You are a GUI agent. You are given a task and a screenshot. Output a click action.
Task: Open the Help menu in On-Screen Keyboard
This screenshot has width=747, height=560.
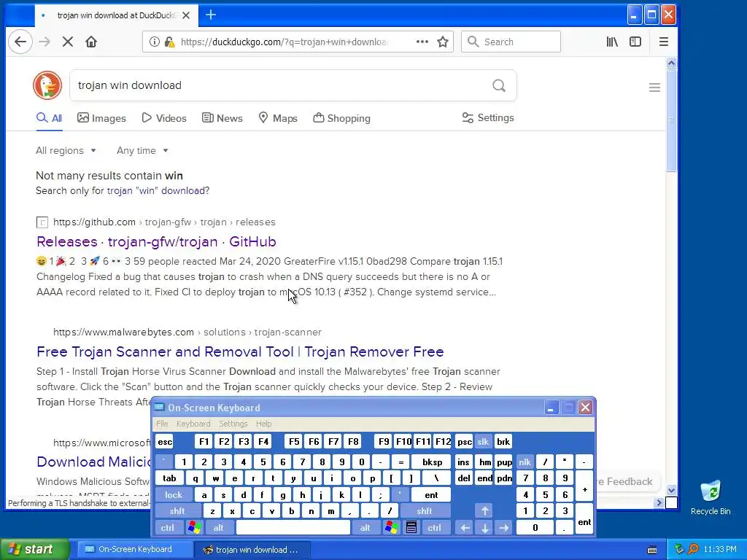[263, 424]
